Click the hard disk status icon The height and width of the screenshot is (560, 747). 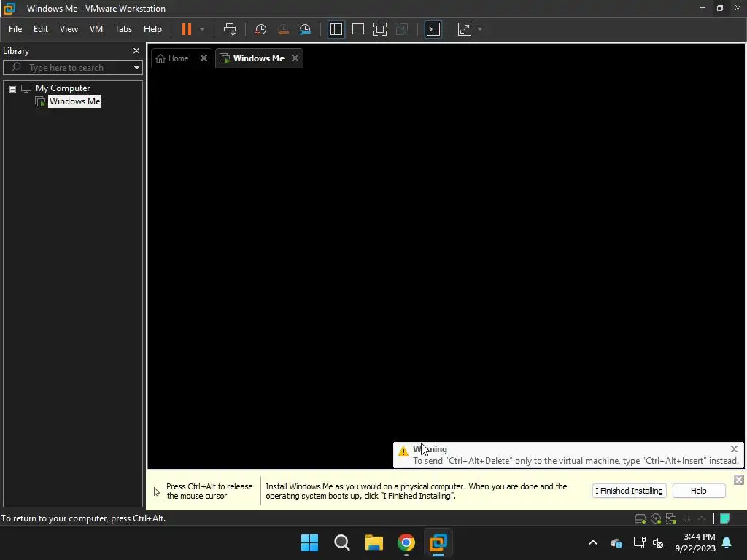(640, 518)
